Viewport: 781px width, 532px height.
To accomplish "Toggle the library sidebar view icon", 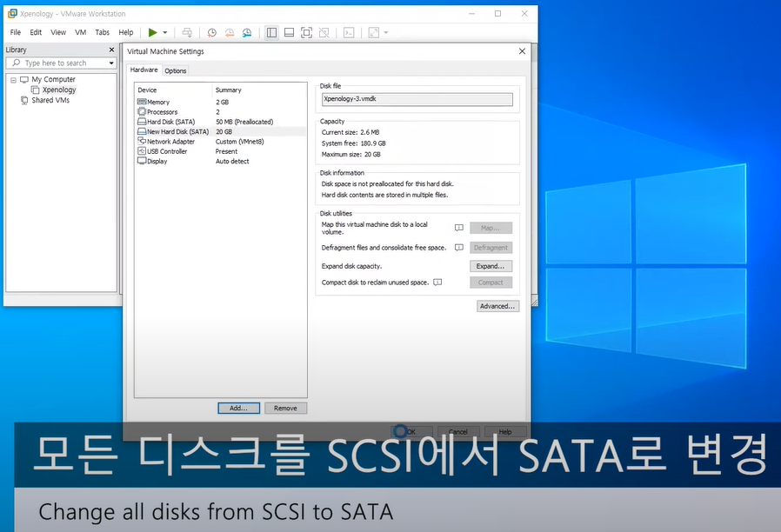I will click(271, 32).
